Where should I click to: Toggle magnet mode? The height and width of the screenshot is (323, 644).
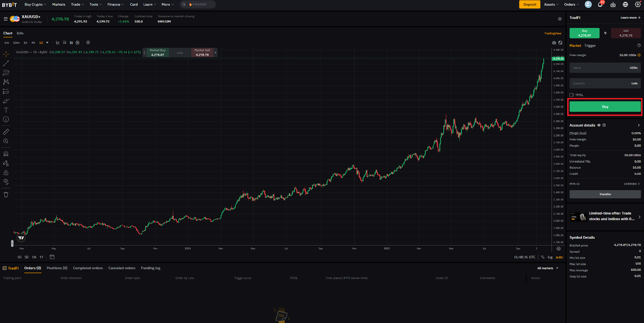[x=6, y=154]
